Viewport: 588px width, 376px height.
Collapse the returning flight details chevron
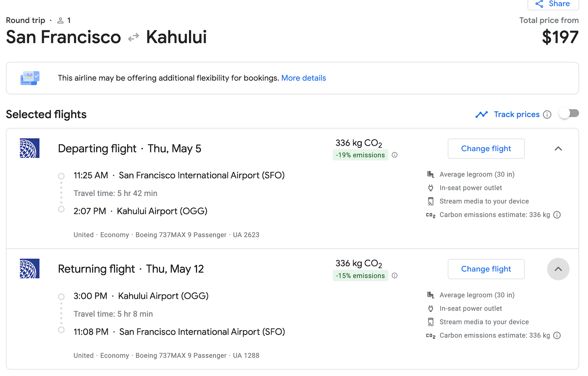click(x=558, y=269)
